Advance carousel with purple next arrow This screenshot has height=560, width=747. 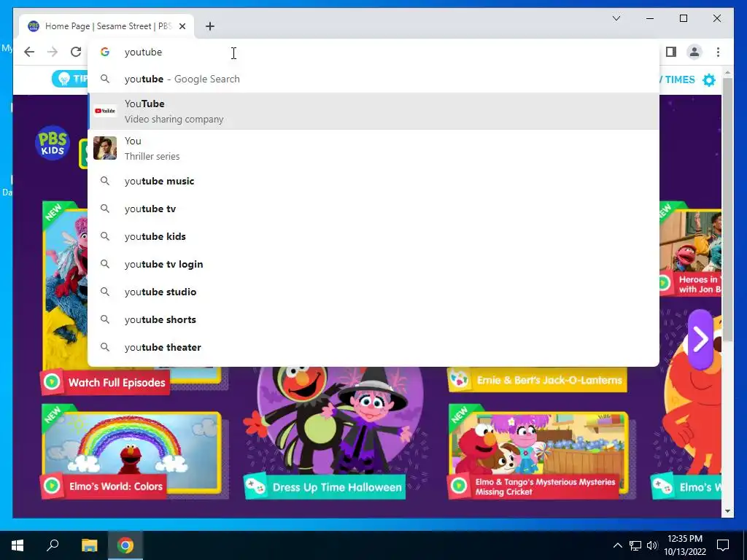pos(700,339)
